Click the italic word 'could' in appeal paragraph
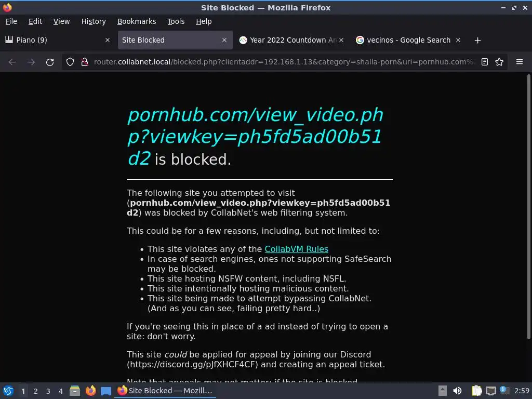The height and width of the screenshot is (399, 532). click(176, 355)
